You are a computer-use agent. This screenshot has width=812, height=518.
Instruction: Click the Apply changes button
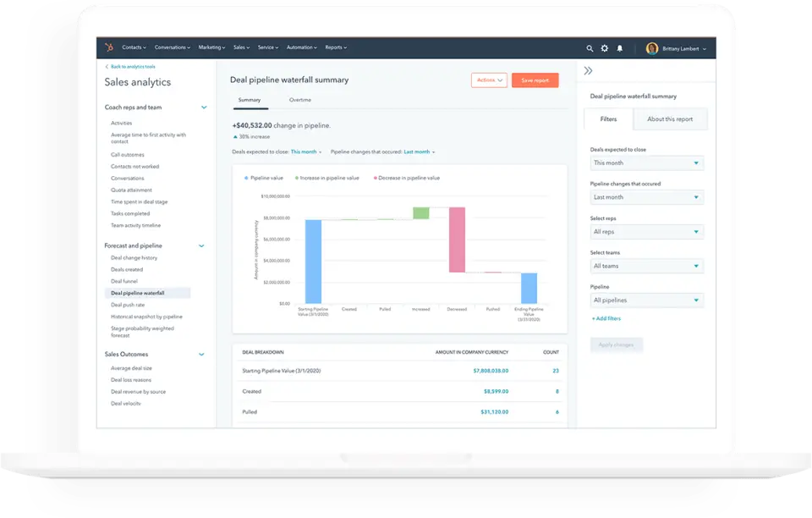[x=617, y=344]
